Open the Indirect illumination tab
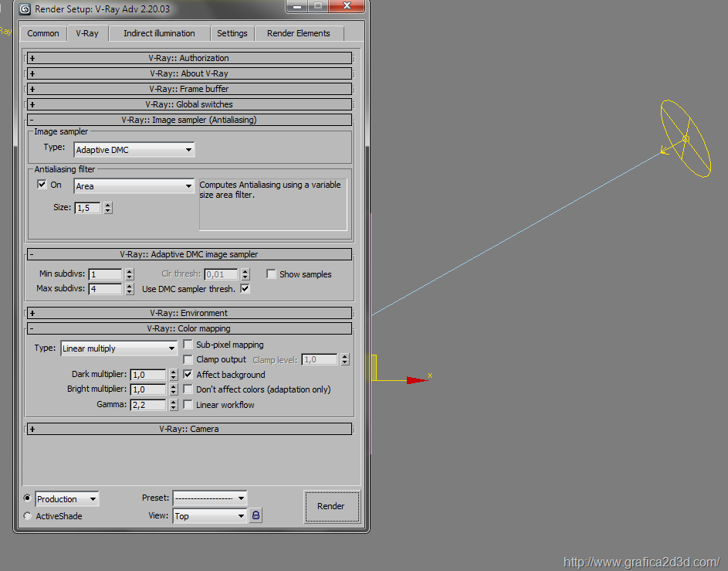728x571 pixels. click(x=159, y=33)
